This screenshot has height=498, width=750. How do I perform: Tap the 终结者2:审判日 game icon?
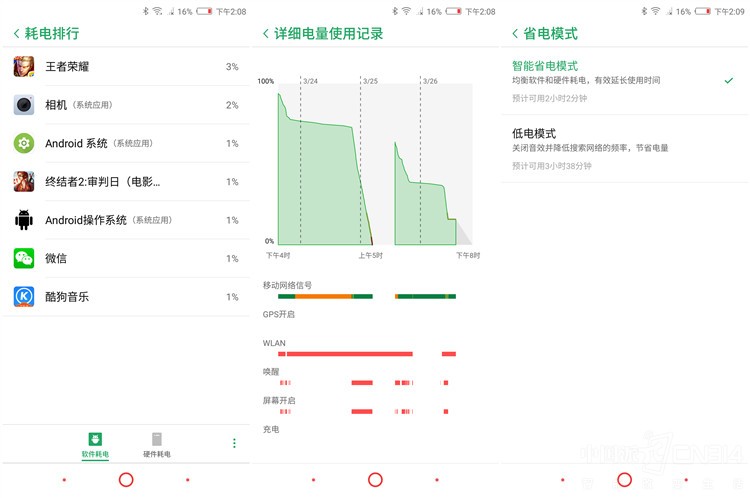pyautogui.click(x=24, y=181)
